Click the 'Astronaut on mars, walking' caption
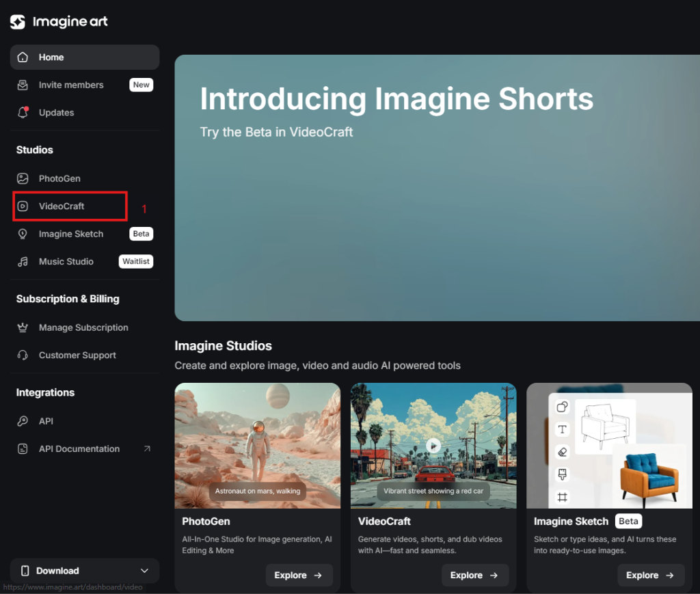Viewport: 700px width, 594px height. 258,491
